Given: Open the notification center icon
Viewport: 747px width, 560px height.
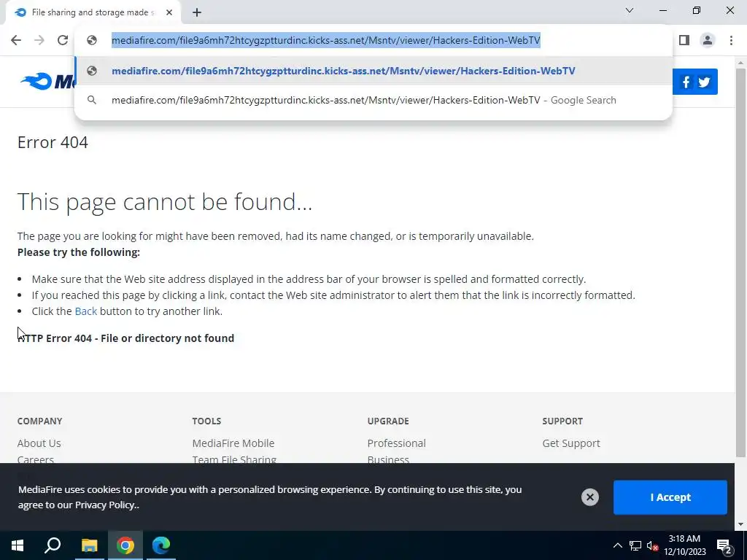Looking at the screenshot, I should pos(724,545).
